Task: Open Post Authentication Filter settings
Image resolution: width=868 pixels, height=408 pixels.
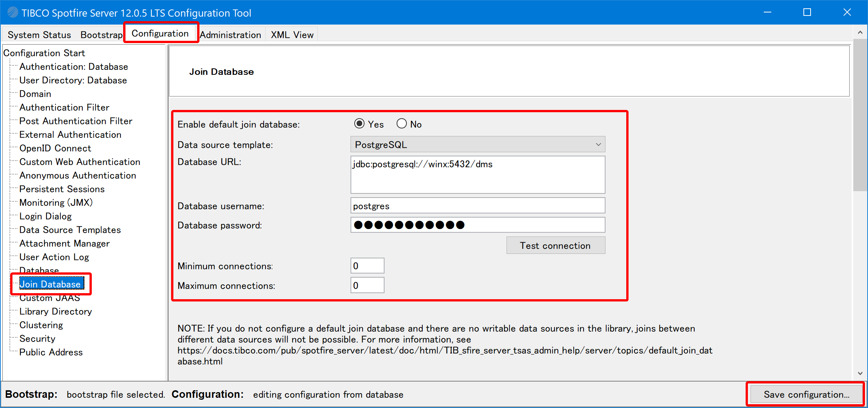Action: pyautogui.click(x=76, y=121)
